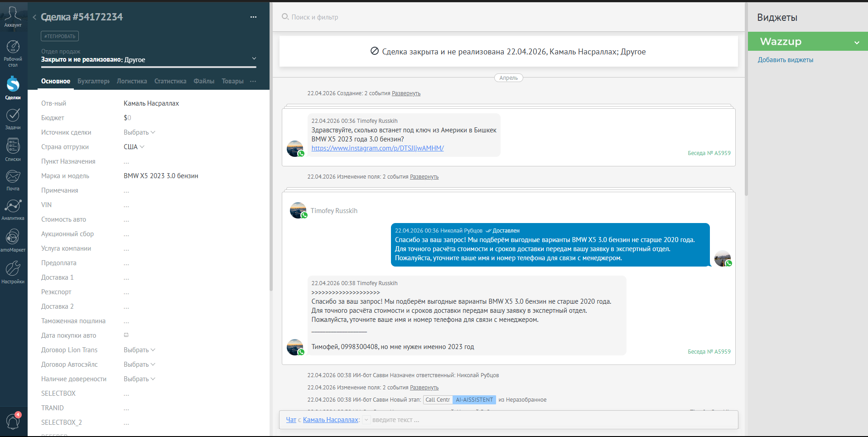Open the Задачи section
Screen dimensions: 868x437
[13, 119]
